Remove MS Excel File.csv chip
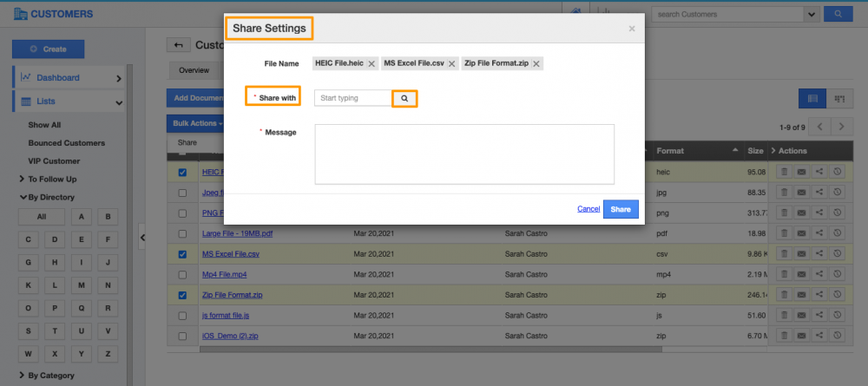 (x=451, y=64)
